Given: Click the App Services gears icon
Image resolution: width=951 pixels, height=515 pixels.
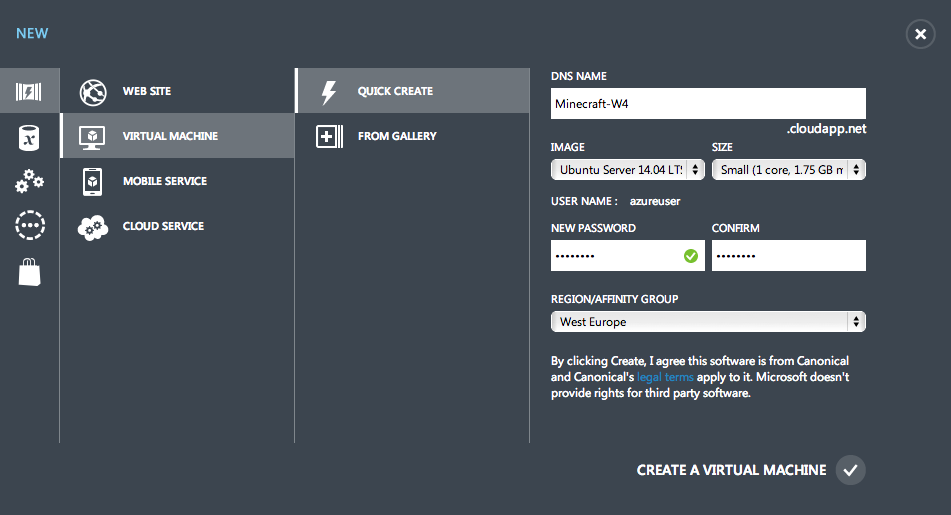Looking at the screenshot, I should [x=29, y=181].
